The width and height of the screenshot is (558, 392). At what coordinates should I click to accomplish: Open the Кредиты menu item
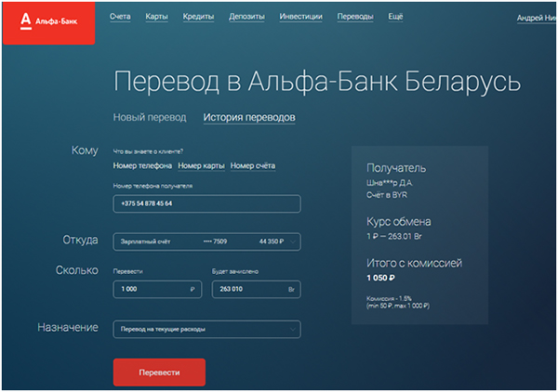click(x=199, y=17)
